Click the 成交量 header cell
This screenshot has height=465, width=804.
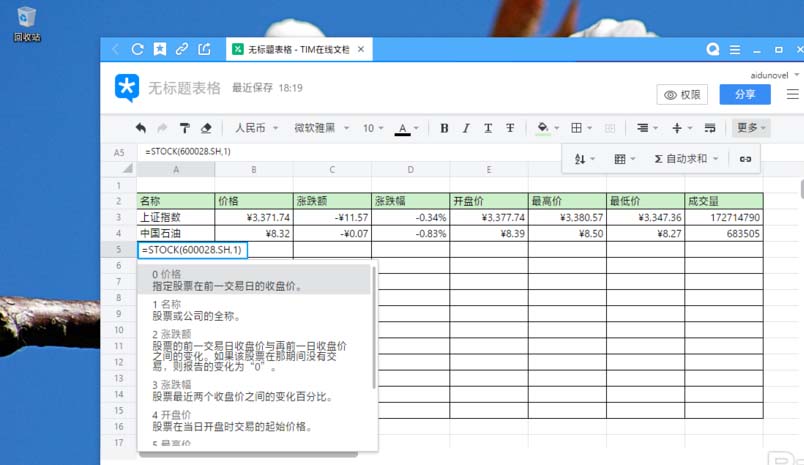(x=723, y=201)
